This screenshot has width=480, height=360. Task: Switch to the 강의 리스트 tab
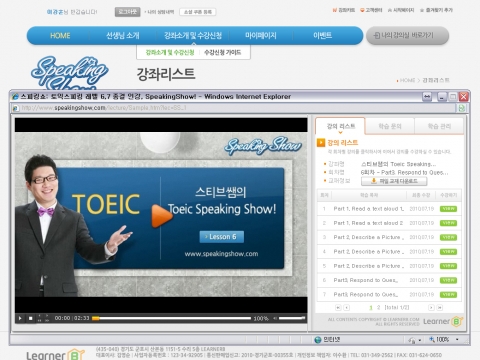pos(340,126)
